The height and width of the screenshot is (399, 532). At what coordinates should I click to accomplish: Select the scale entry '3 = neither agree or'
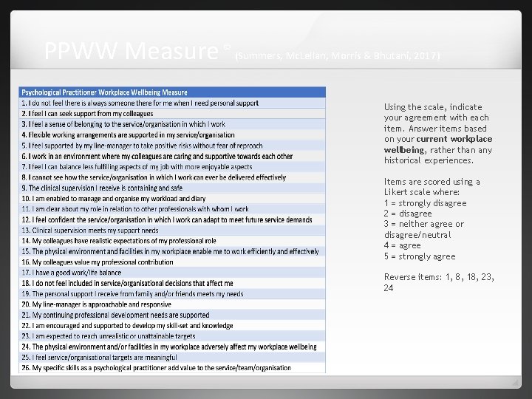pyautogui.click(x=424, y=224)
